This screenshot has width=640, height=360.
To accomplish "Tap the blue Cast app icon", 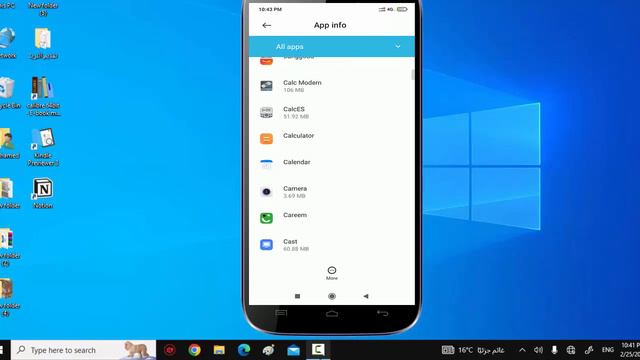I will [266, 244].
